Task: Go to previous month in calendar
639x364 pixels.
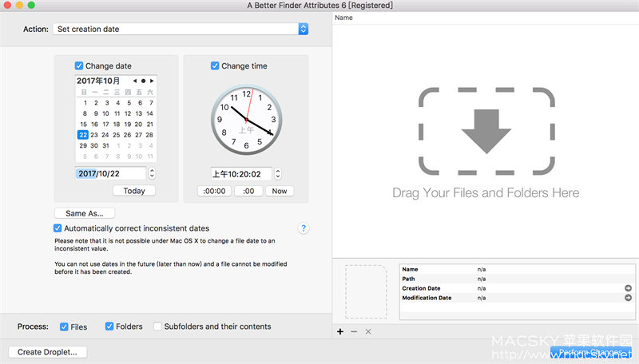Action: [135, 81]
